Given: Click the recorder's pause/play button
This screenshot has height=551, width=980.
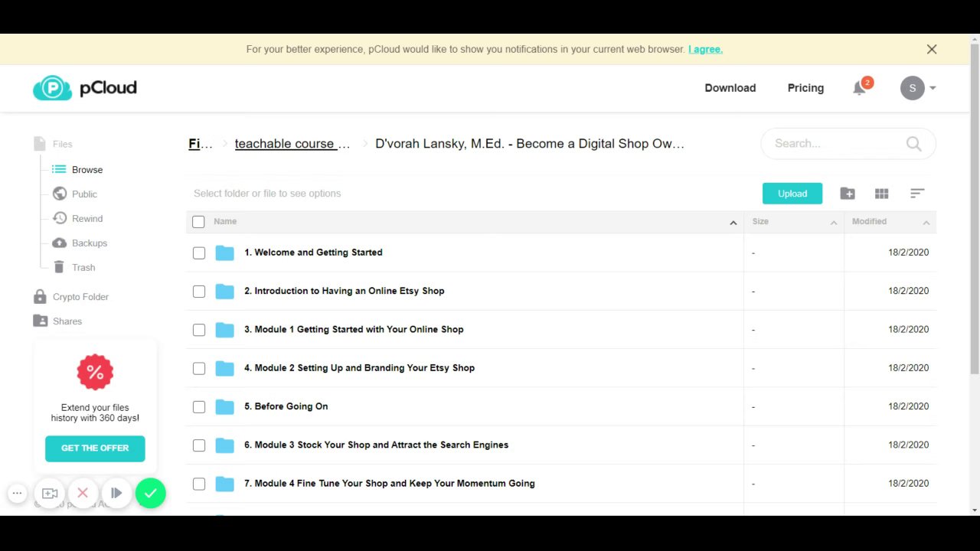Looking at the screenshot, I should (116, 494).
